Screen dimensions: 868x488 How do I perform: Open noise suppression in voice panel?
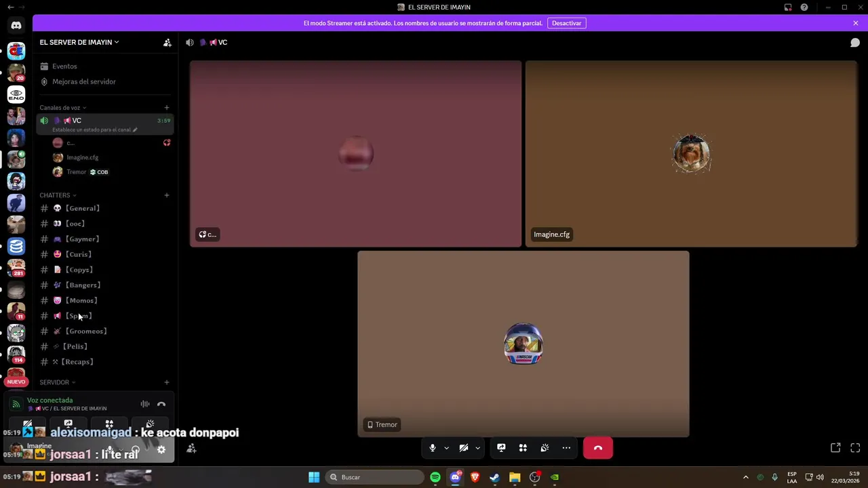[x=145, y=404]
